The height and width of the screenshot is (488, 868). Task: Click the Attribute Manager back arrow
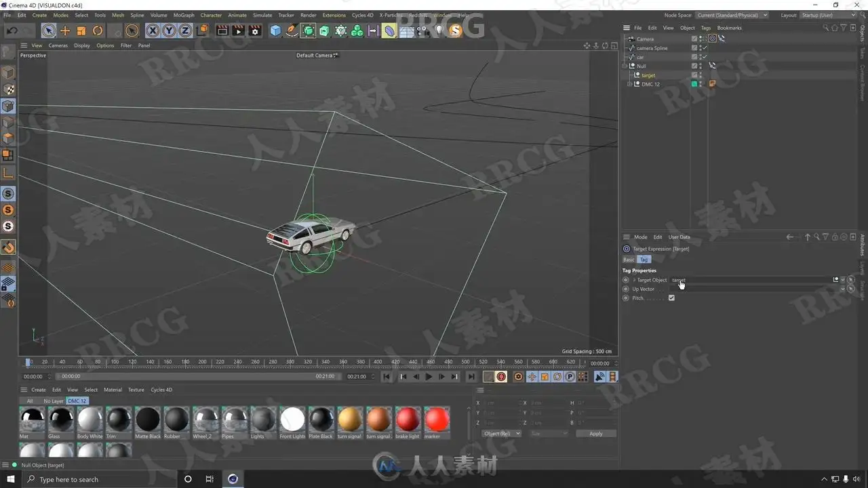pyautogui.click(x=790, y=237)
